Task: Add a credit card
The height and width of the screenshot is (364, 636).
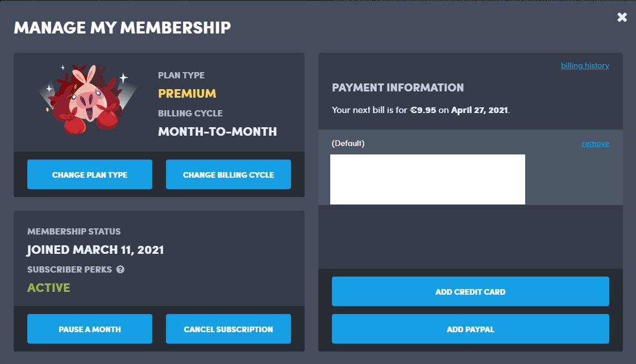Action: point(470,291)
